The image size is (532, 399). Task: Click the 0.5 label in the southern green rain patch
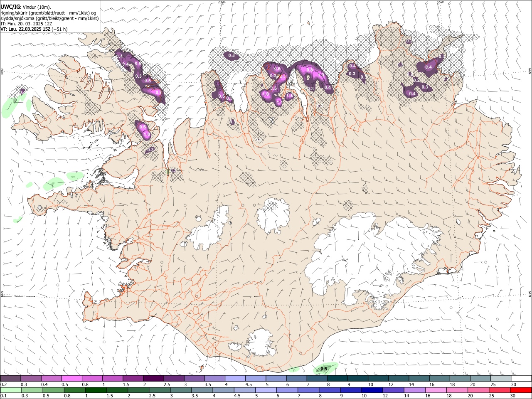point(324,369)
